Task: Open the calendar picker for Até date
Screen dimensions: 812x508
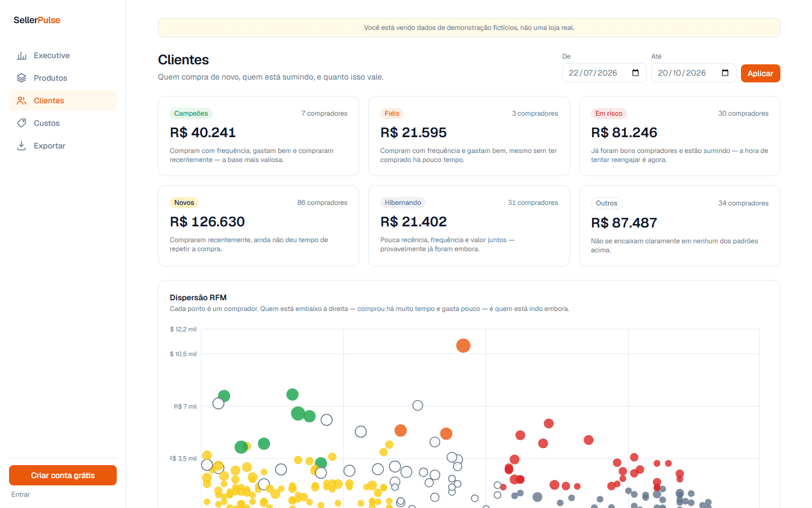Action: point(725,73)
